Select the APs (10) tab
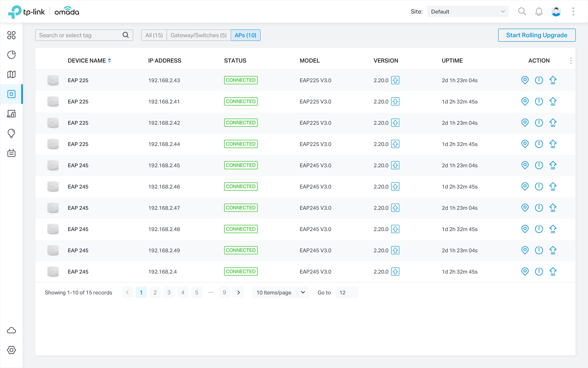 click(245, 35)
